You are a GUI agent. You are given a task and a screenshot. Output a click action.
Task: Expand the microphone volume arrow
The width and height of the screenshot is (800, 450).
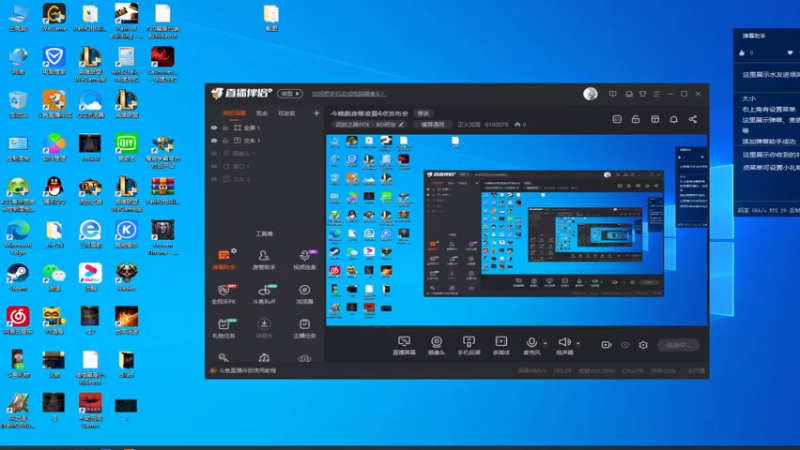point(545,343)
